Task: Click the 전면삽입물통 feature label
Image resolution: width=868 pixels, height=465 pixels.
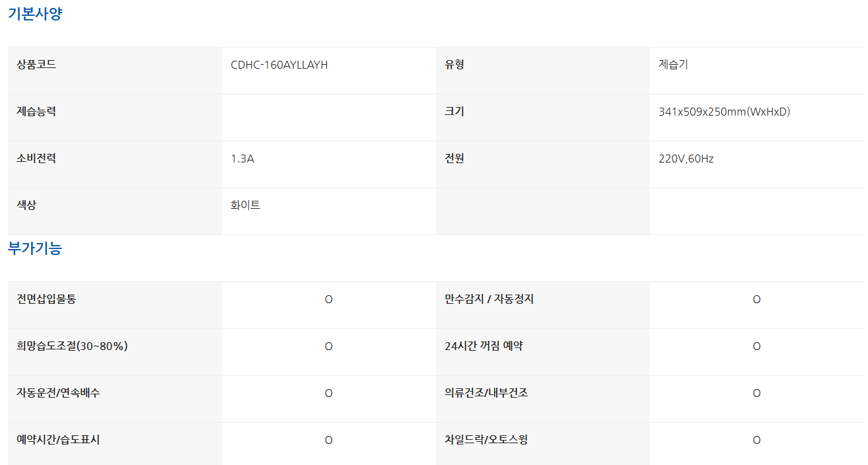Action: [46, 299]
